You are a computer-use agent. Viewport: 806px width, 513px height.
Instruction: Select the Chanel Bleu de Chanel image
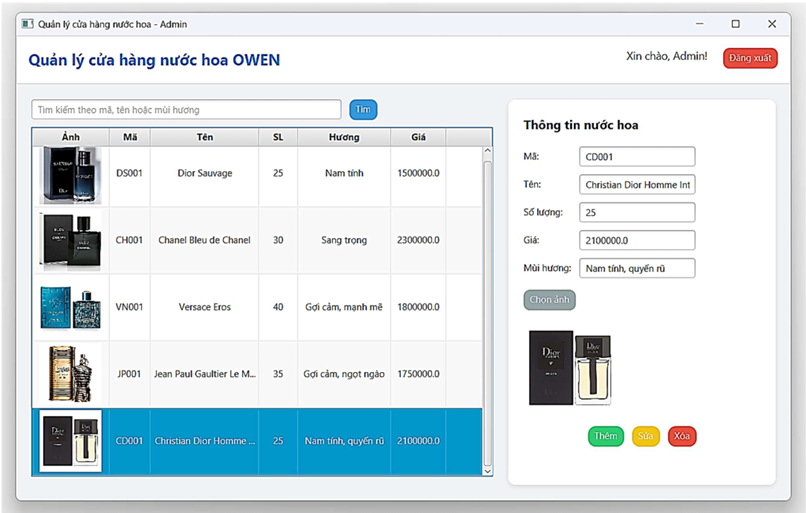pos(70,241)
